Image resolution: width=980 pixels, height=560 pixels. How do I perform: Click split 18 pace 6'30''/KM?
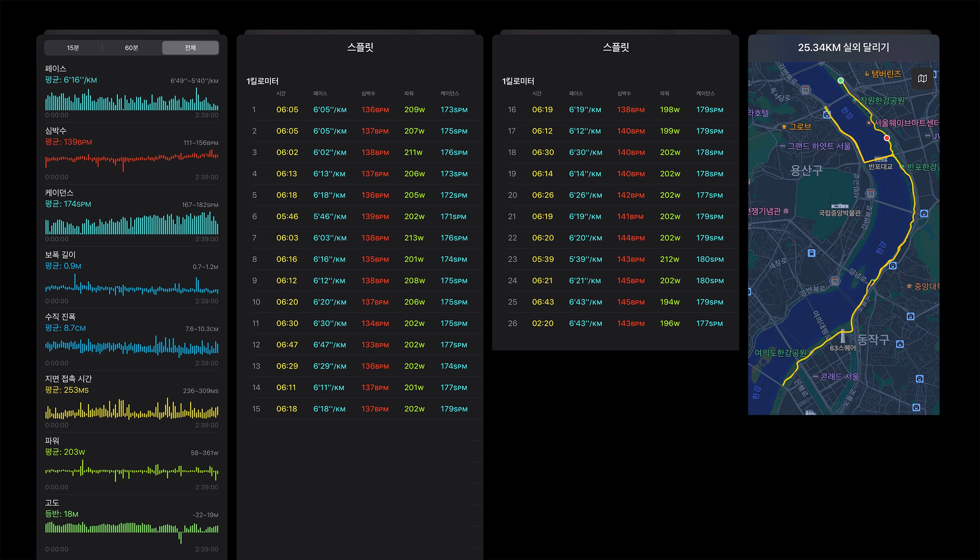coord(585,152)
